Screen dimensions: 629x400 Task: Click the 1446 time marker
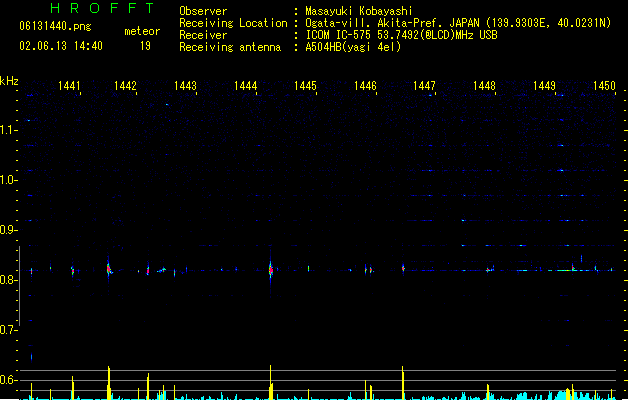coord(365,85)
